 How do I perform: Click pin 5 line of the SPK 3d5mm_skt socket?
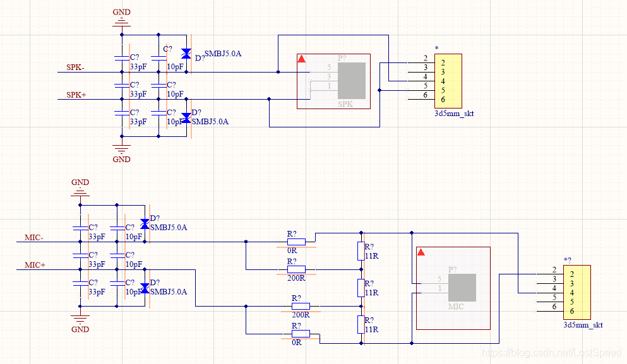421,90
